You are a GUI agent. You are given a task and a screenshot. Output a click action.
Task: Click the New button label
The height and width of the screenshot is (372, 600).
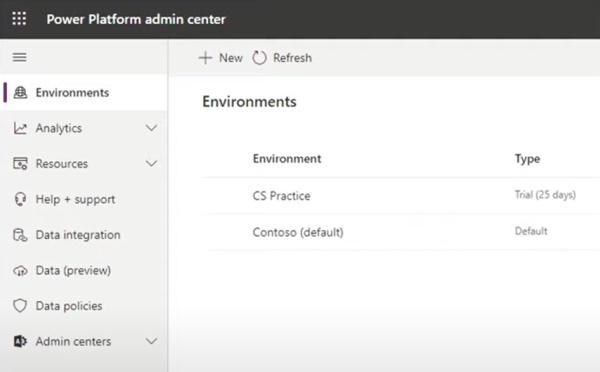(231, 58)
